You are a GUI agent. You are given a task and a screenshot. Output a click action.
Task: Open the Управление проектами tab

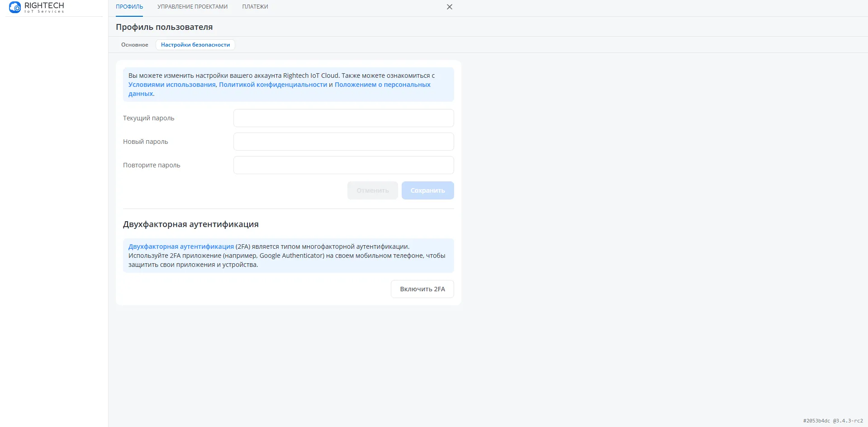[x=192, y=7]
